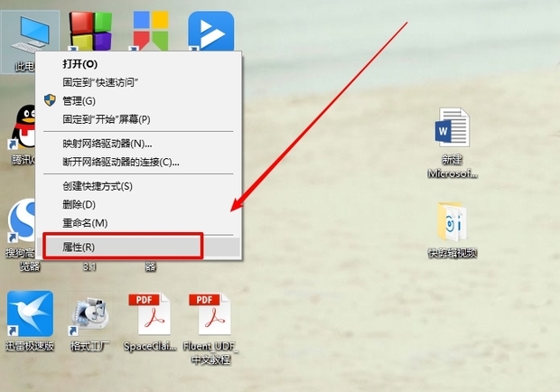
Task: Choose 重命名(M) menu entry
Action: [138, 223]
